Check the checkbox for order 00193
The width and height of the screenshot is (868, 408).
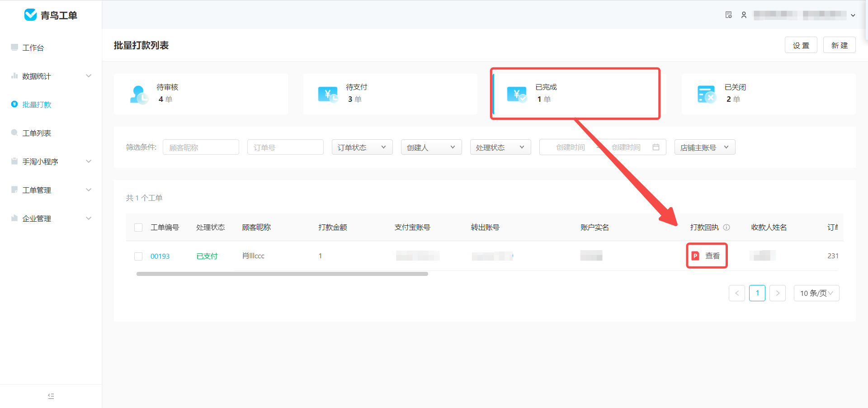point(138,256)
